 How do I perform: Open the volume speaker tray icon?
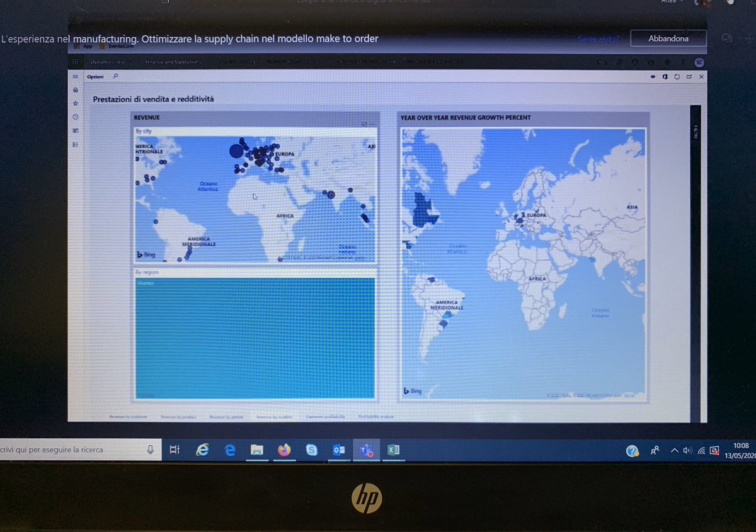pos(687,450)
